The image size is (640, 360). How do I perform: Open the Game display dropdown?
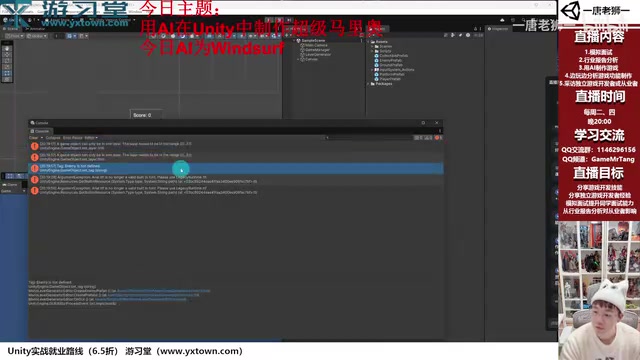pyautogui.click(x=13, y=191)
